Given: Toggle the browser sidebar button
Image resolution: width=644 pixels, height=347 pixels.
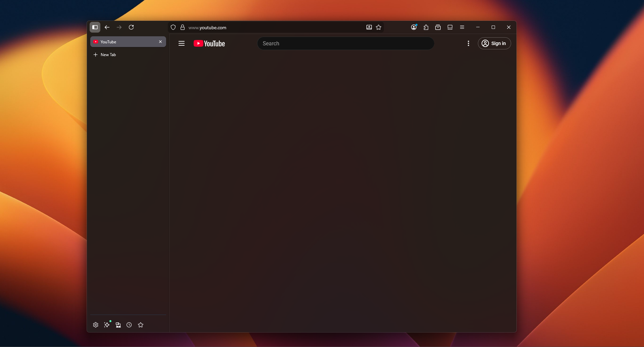Looking at the screenshot, I should [x=95, y=27].
